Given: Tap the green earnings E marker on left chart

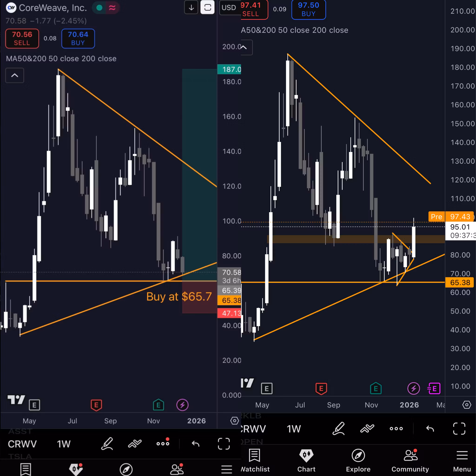Looking at the screenshot, I should 159,405.
